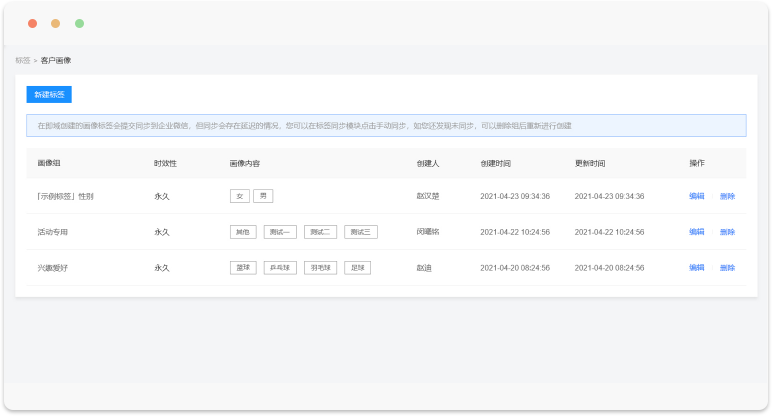Image resolution: width=772 pixels, height=416 pixels.
Task: Select the 女 tag chip
Action: 239,196
